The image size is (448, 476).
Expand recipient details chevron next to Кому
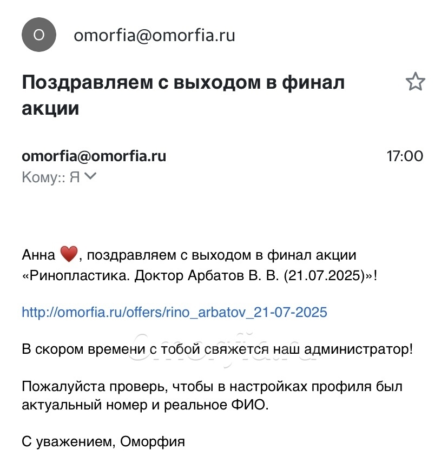tap(90, 176)
